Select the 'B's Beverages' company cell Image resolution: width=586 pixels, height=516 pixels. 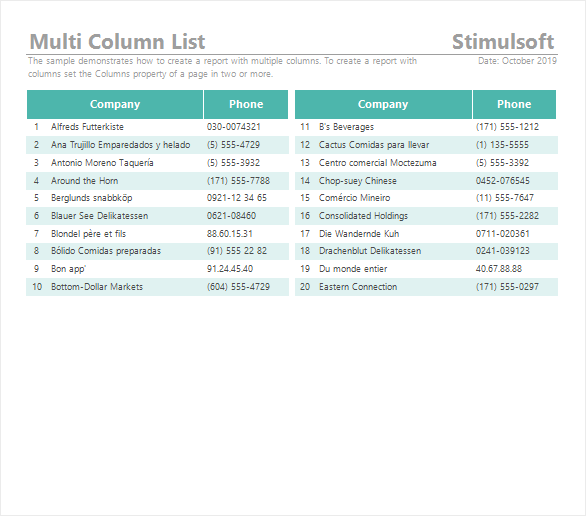[x=346, y=127]
